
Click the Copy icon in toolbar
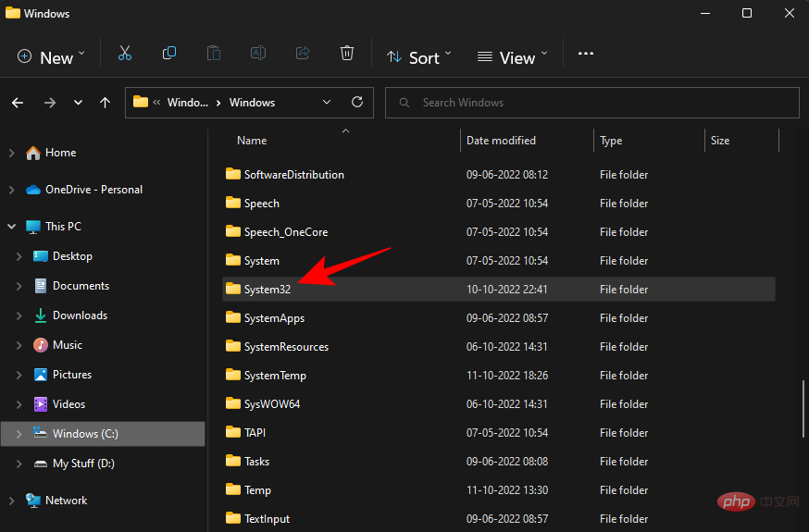(169, 53)
